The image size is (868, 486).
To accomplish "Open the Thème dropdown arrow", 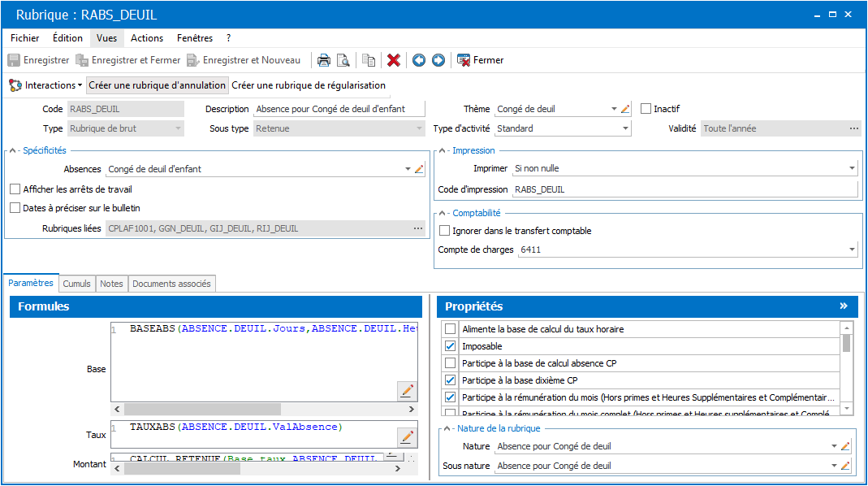I will (x=614, y=109).
